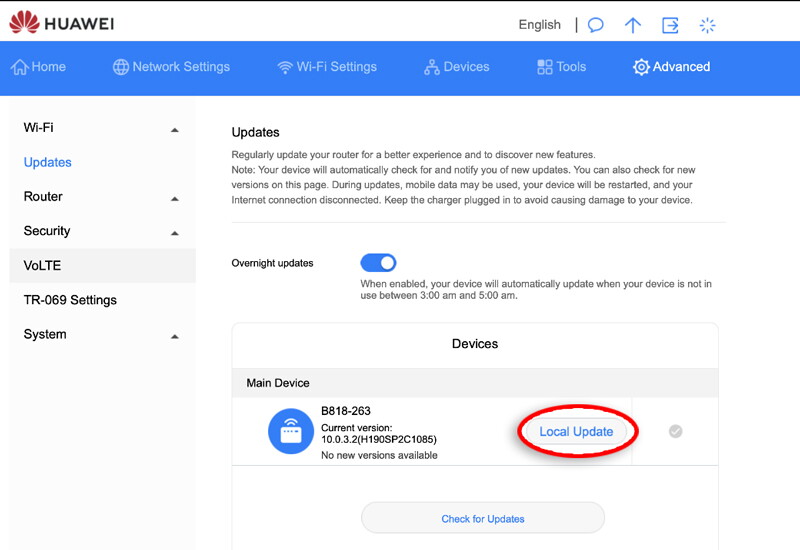Click the grey checkmark status icon
800x550 pixels.
675,431
